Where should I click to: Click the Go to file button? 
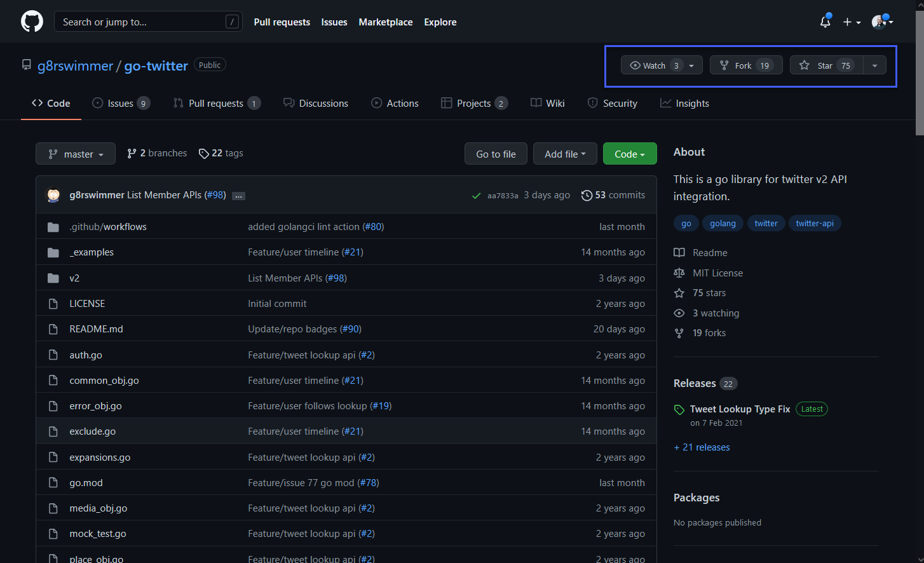pos(495,153)
